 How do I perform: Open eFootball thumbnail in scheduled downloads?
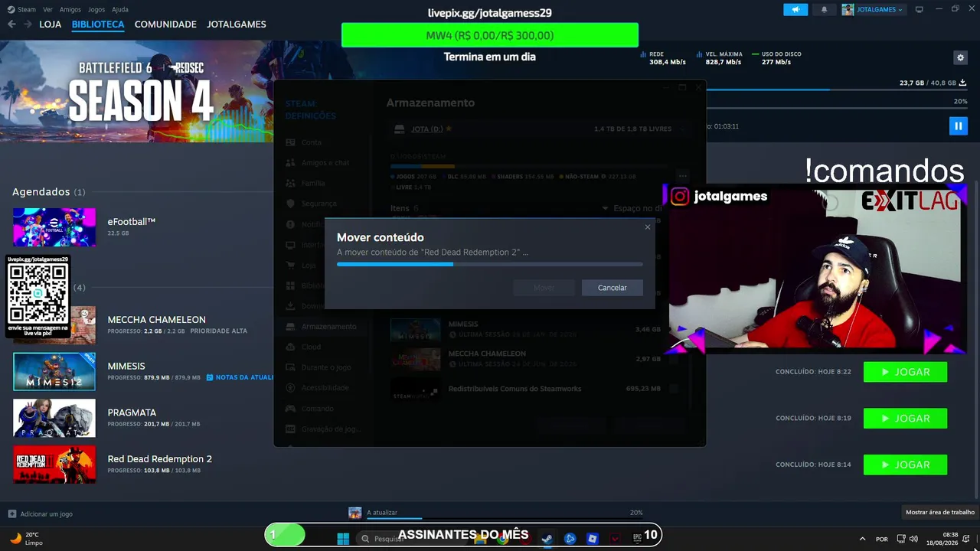point(54,227)
